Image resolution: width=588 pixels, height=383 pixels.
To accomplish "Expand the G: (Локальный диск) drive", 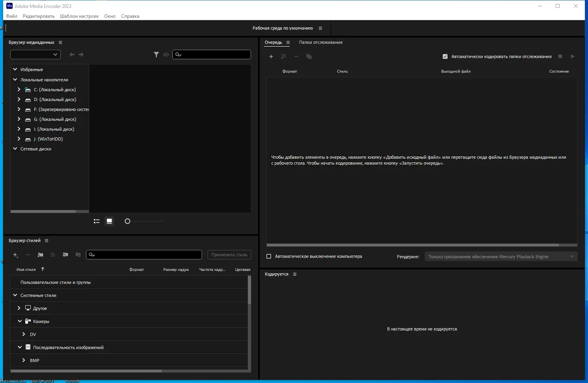I will [x=19, y=119].
